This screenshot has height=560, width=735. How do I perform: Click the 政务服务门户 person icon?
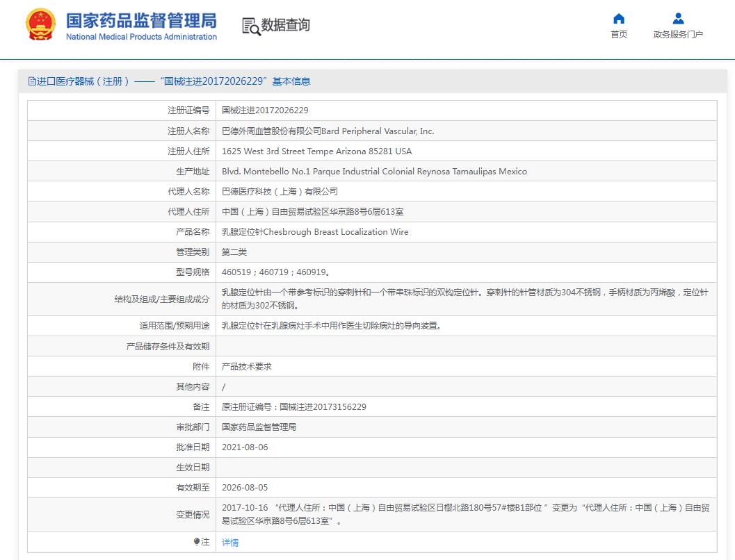pyautogui.click(x=678, y=19)
